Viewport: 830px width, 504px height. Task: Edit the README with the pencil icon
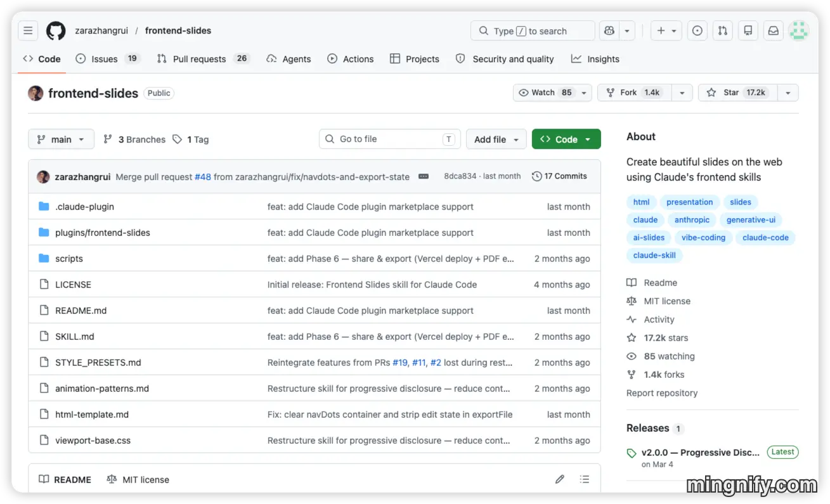pos(560,479)
